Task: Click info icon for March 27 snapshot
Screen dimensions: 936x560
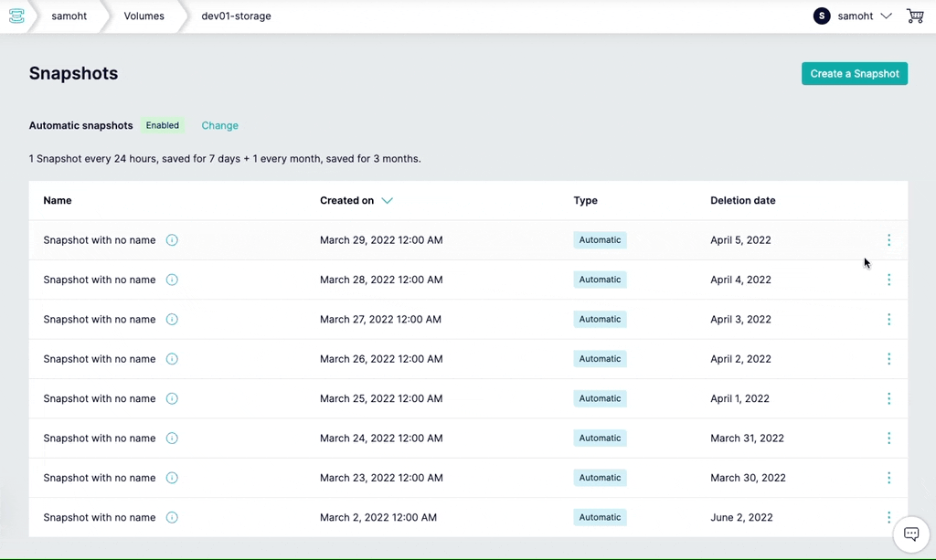Action: point(172,320)
